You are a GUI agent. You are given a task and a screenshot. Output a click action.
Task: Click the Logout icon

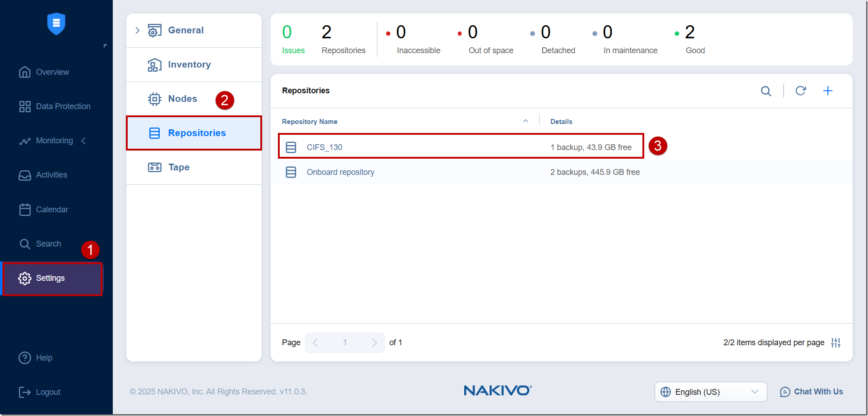coord(25,392)
